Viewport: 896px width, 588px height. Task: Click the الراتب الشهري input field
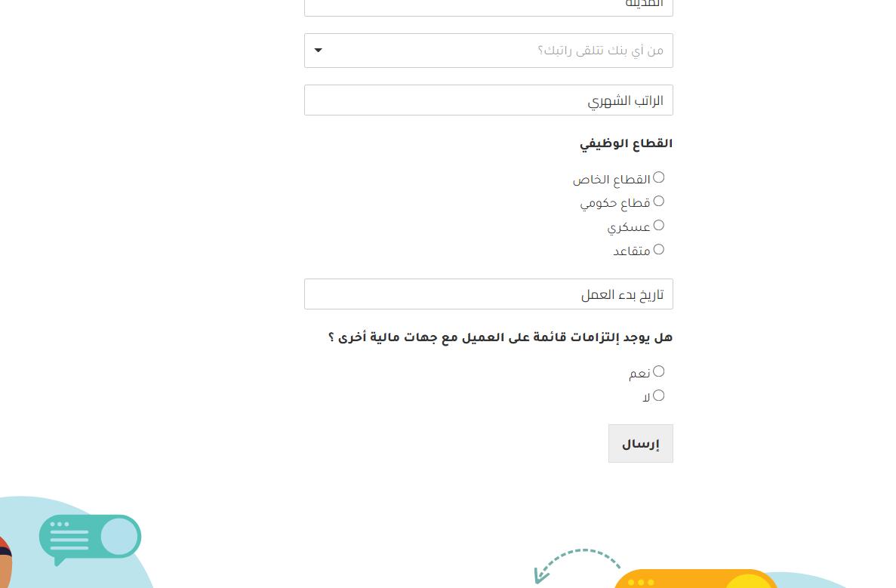[x=488, y=100]
